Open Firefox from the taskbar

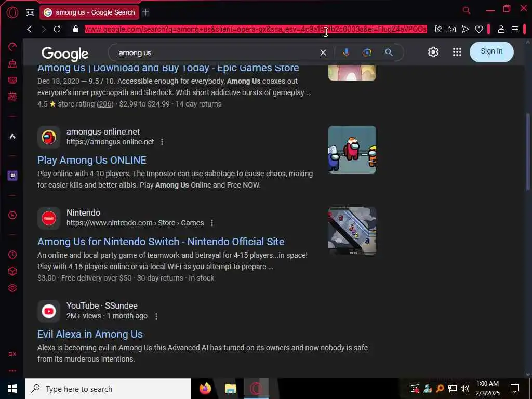coord(205,389)
